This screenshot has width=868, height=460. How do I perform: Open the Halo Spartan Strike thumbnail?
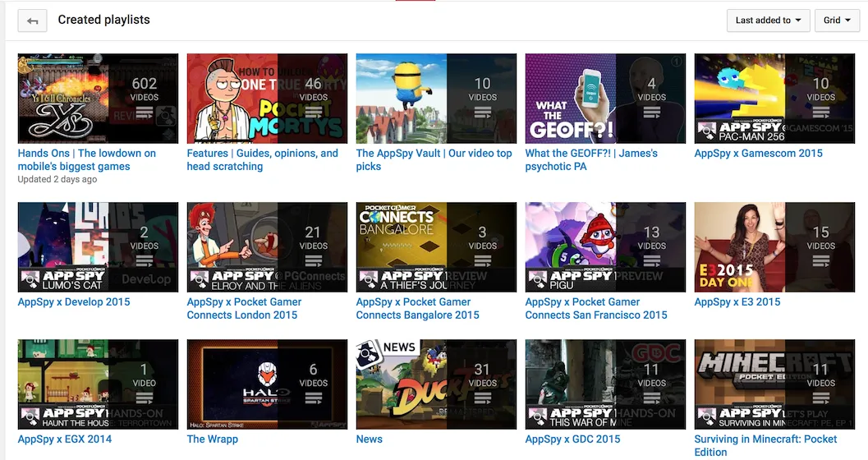(267, 384)
